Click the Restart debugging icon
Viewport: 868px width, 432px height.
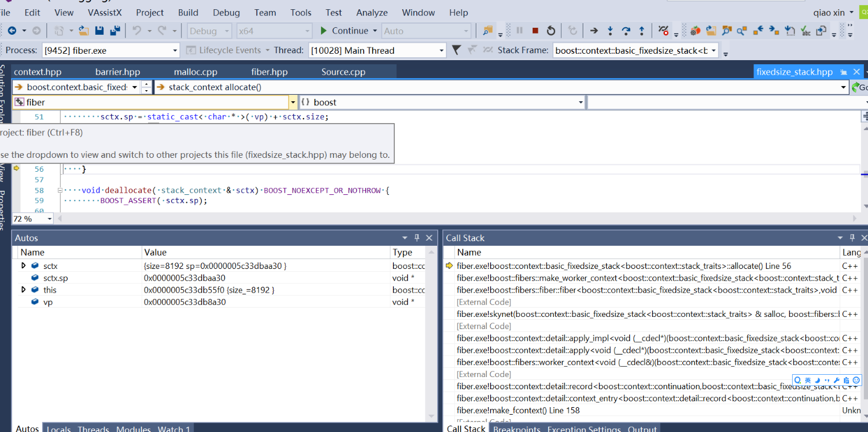551,31
